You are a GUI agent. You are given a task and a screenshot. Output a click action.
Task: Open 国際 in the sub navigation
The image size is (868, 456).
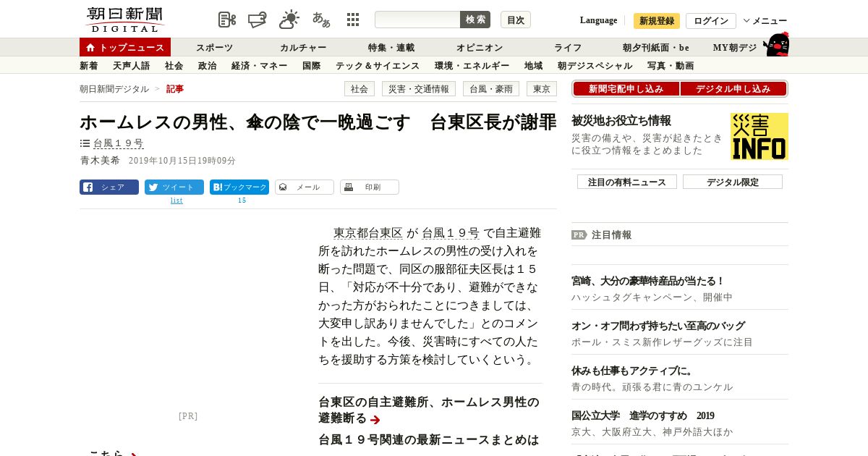[x=311, y=65]
